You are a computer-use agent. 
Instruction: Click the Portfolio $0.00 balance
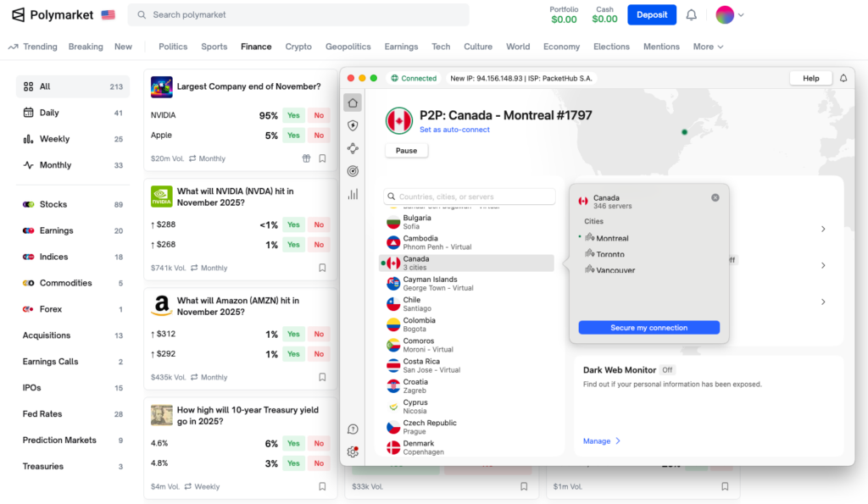point(564,15)
